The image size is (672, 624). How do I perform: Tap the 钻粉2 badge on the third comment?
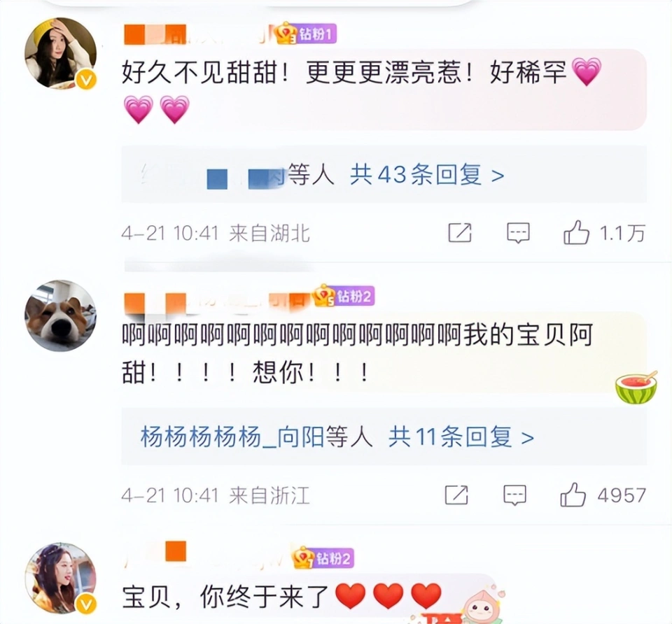tap(323, 558)
